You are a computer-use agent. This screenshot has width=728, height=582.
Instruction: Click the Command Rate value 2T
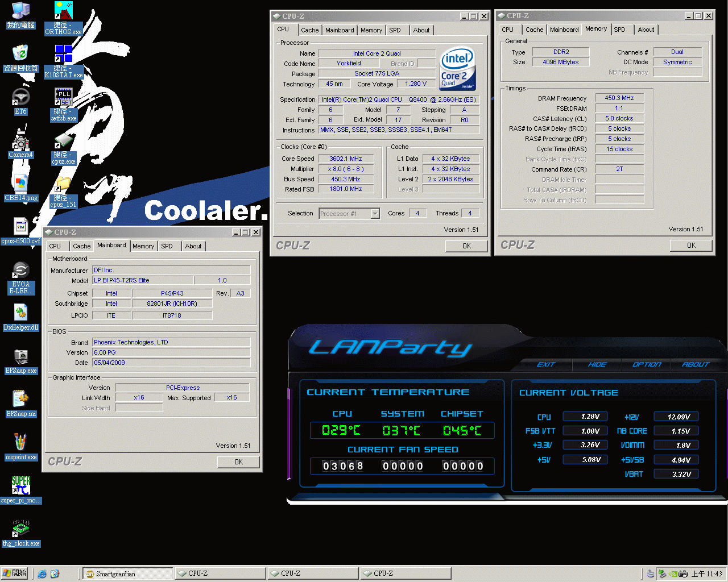[619, 169]
